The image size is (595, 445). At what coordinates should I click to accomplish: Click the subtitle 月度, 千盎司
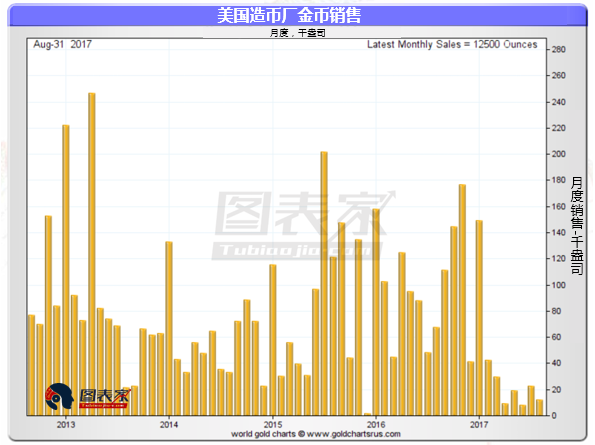pos(298,33)
